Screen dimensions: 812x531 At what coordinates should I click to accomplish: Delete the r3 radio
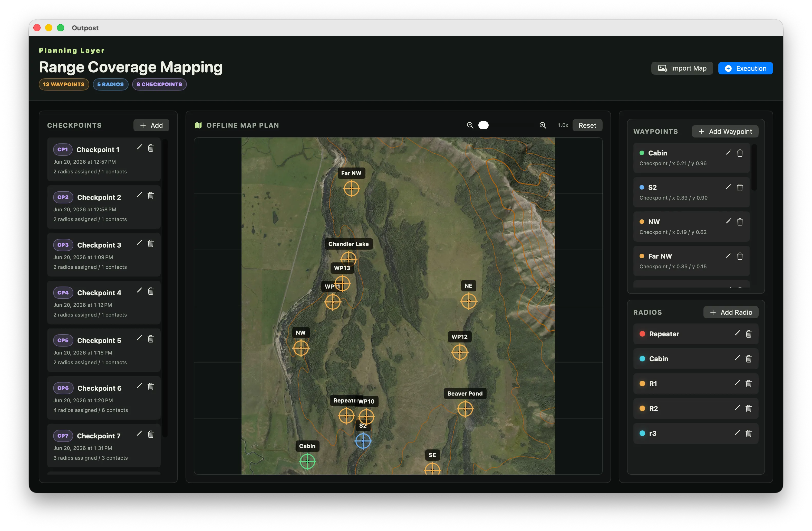[x=749, y=434]
